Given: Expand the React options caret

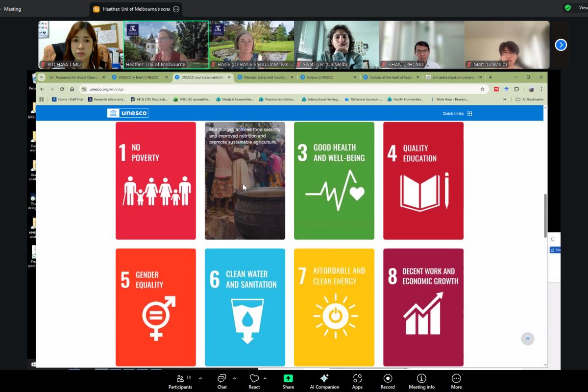Looking at the screenshot, I should (265, 378).
